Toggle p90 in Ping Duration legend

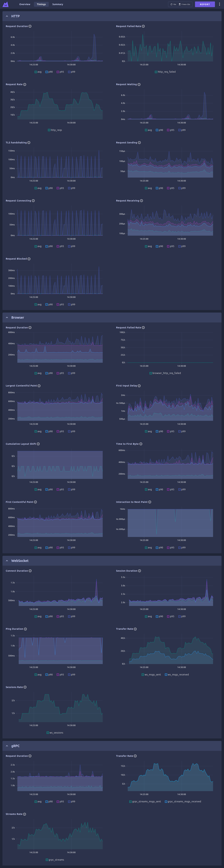coord(49,675)
